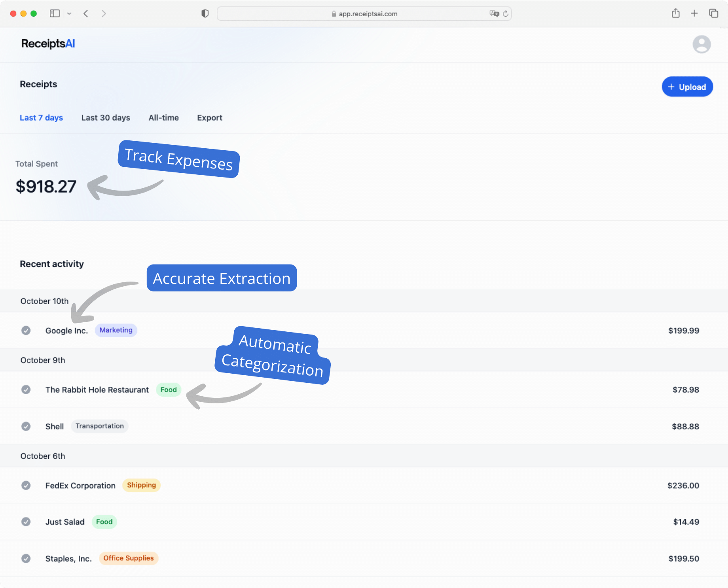Screen dimensions: 728x588
Task: Open a new browser tab with plus icon
Action: click(695, 13)
